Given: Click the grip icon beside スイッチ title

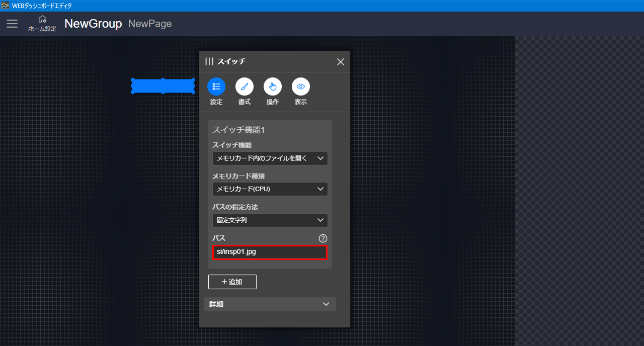Looking at the screenshot, I should [209, 61].
